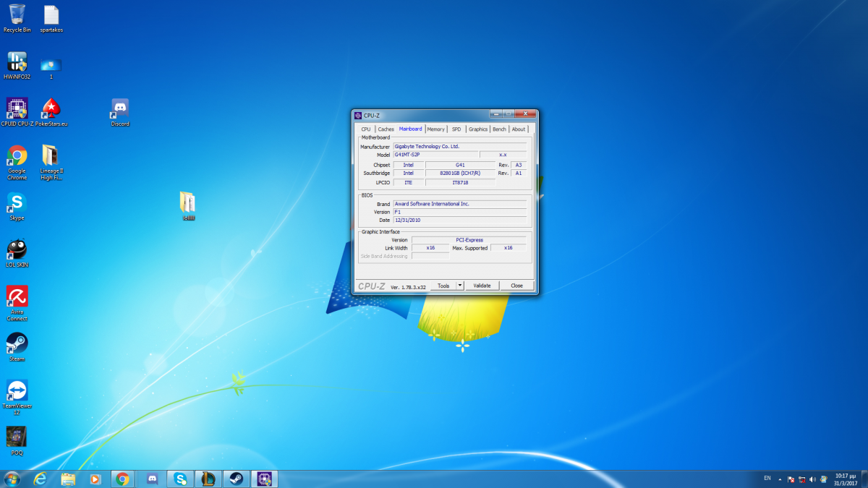
Task: Click the Chipset Rev. value A3
Action: click(x=519, y=165)
